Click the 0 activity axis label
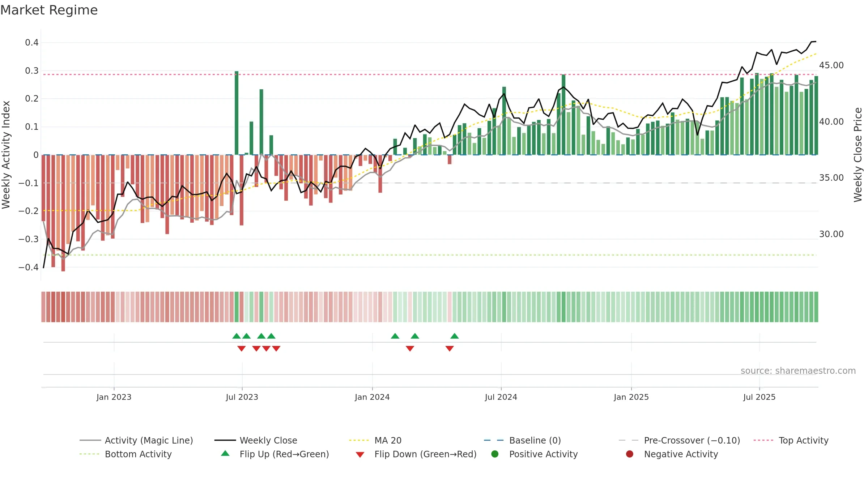Viewport: 868px width, 488px height. [x=36, y=155]
